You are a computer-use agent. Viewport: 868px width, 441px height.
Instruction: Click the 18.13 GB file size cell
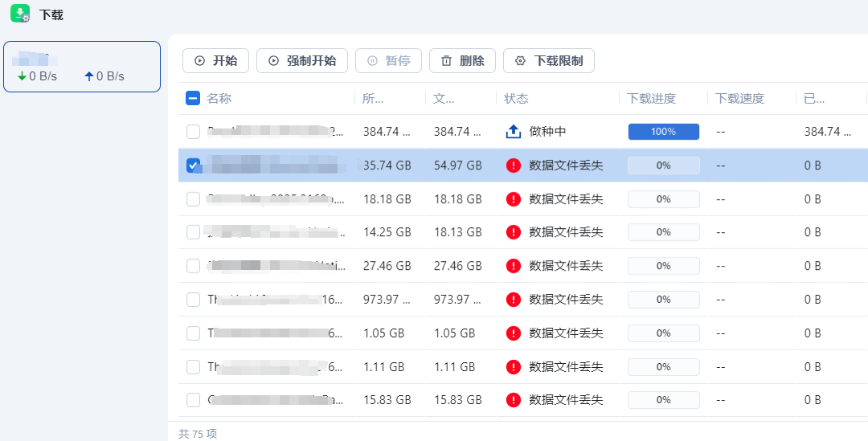point(458,232)
